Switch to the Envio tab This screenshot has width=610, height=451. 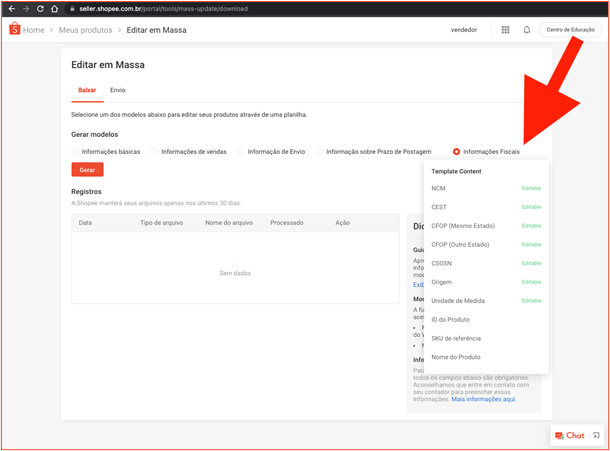click(x=118, y=90)
